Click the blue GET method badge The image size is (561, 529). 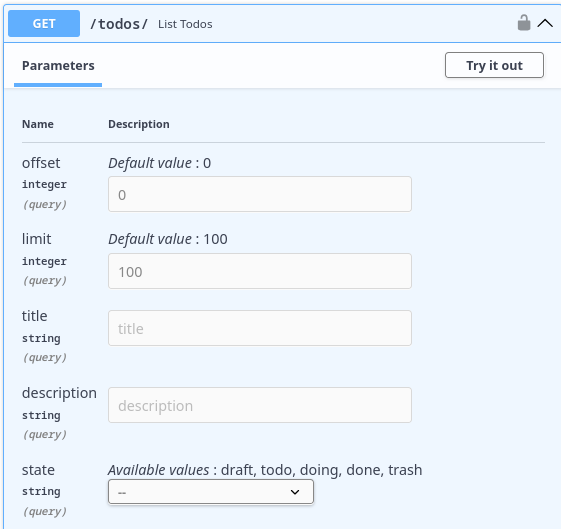44,24
